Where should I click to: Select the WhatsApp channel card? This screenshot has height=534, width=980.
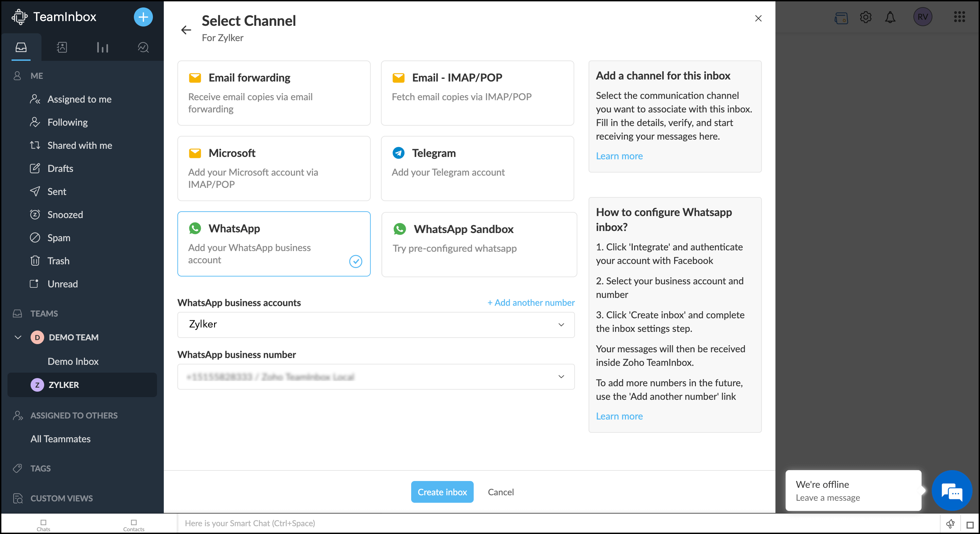click(x=274, y=244)
